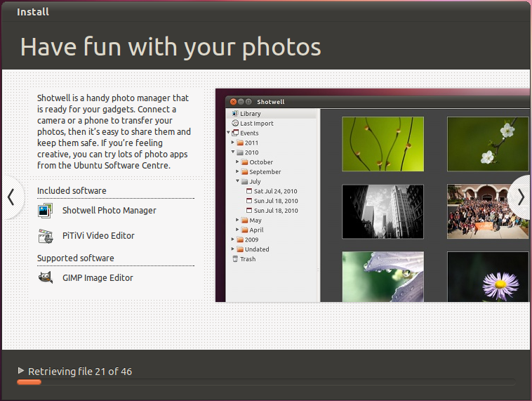This screenshot has width=532, height=401.
Task: Select the black and white buildings photo
Action: point(383,211)
